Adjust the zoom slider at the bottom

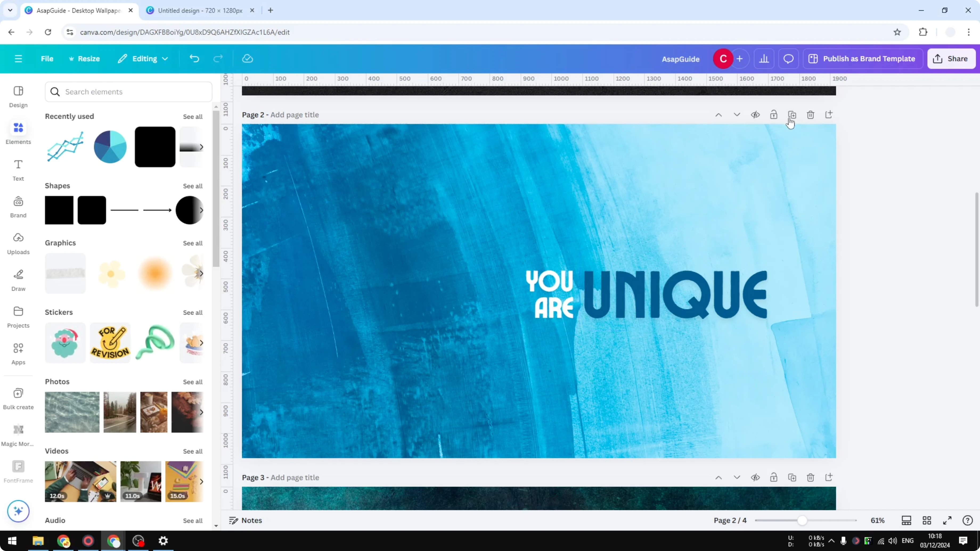click(x=803, y=521)
